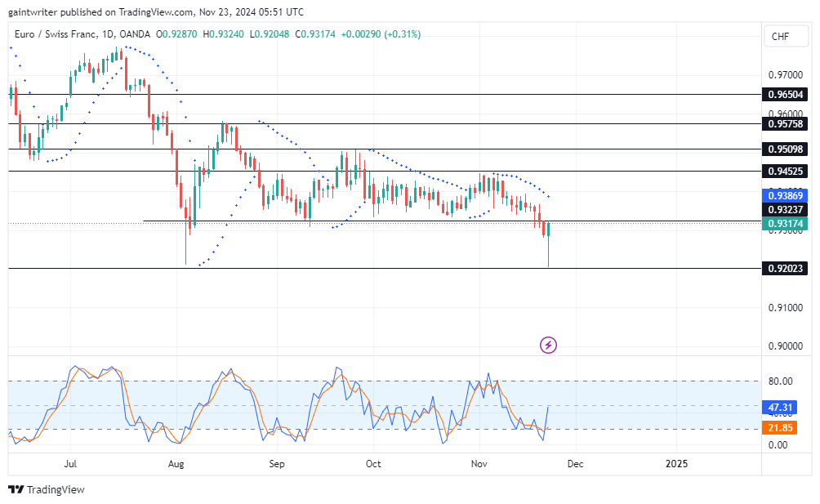Click the orange 21.85 stochastic value label
Viewport: 820px width, 504px height.
(780, 428)
